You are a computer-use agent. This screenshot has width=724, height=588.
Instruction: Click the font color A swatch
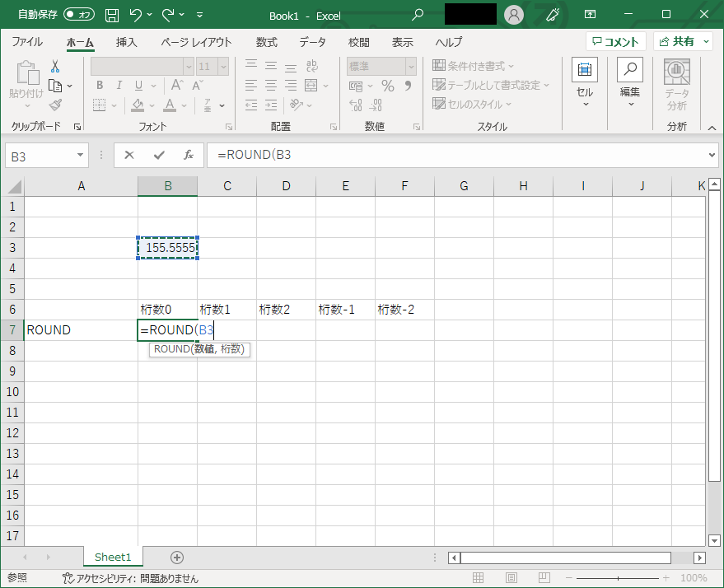click(170, 105)
